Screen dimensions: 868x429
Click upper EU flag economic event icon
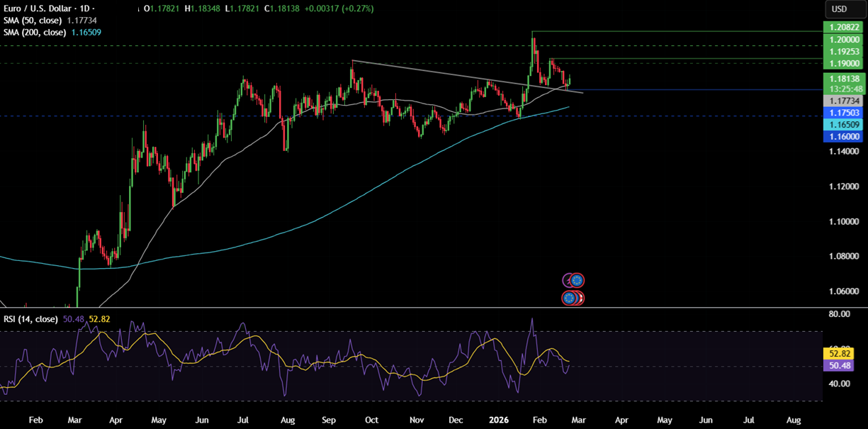coord(577,280)
